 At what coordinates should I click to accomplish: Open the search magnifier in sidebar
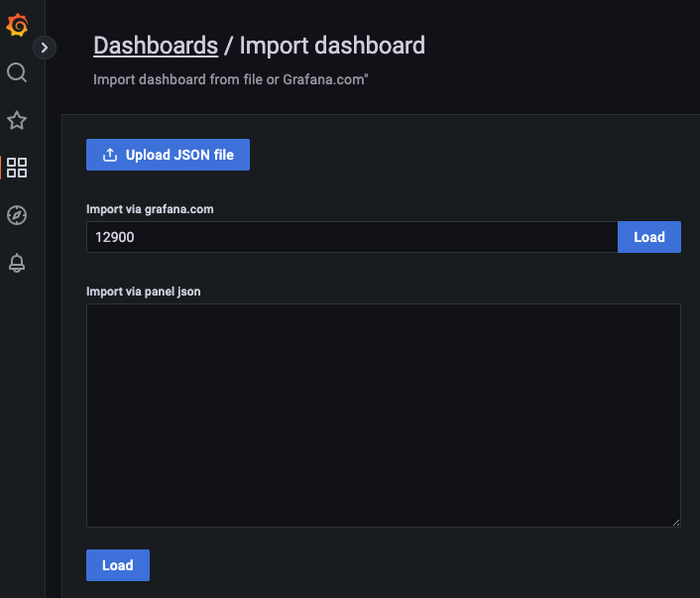click(17, 72)
